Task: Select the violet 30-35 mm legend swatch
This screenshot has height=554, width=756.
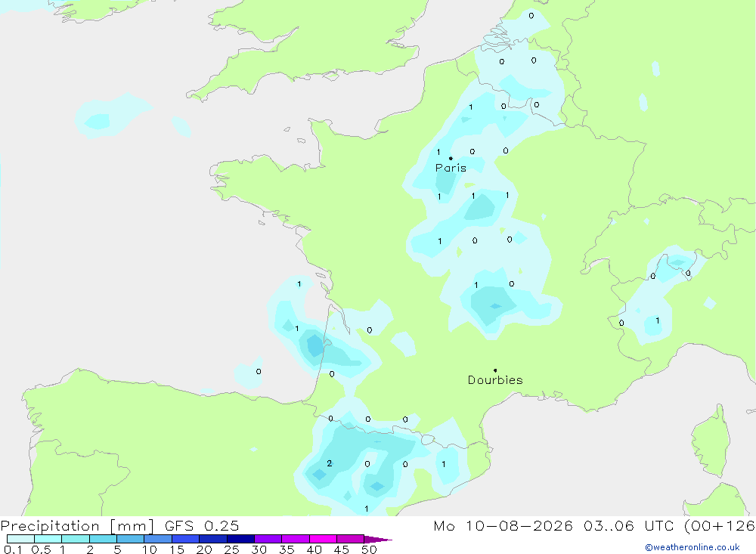Action: click(x=268, y=539)
